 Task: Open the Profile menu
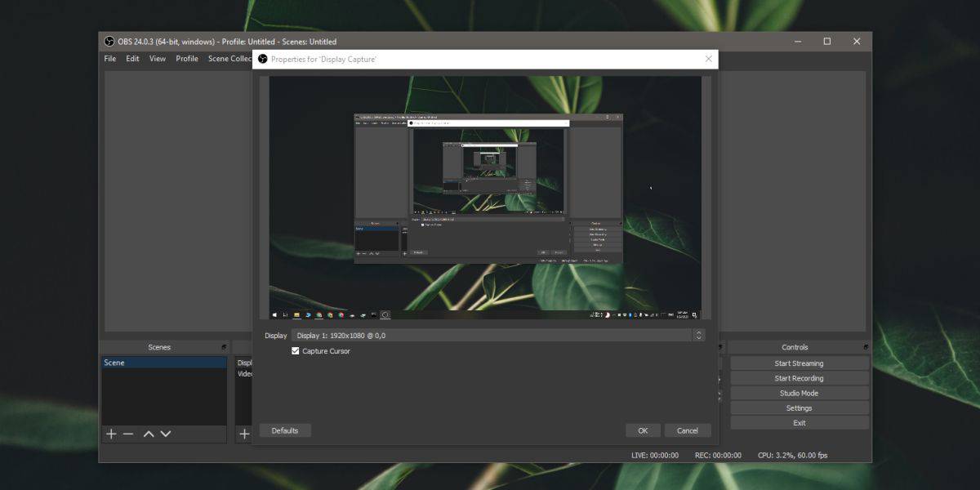(187, 59)
